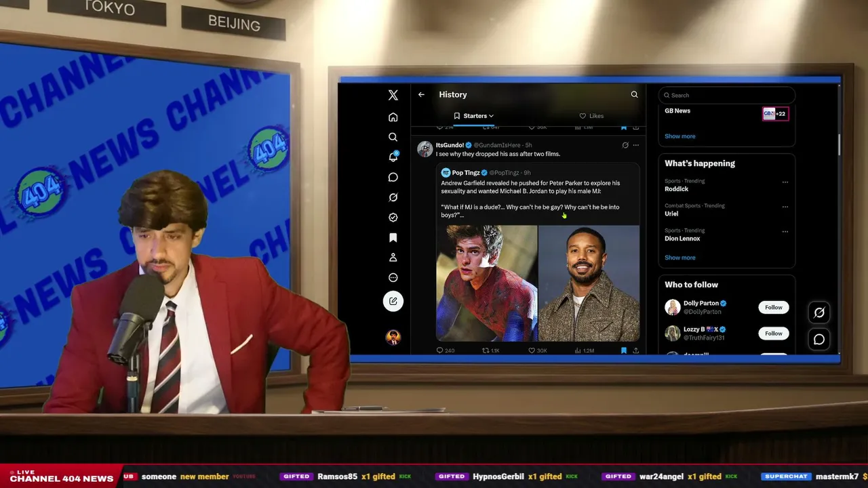The image size is (868, 488).
Task: Open the Michael B. Jordan photo thumbnail
Action: [589, 283]
